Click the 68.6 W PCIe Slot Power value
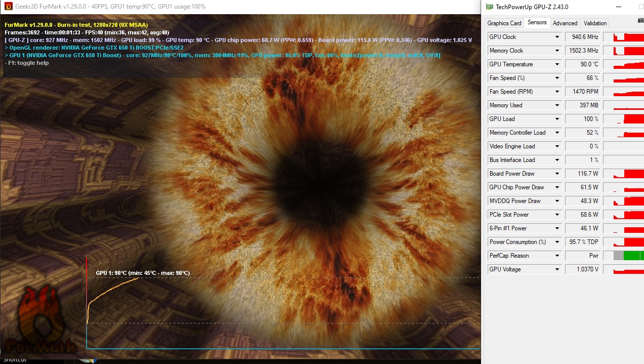The height and width of the screenshot is (364, 644). point(583,215)
